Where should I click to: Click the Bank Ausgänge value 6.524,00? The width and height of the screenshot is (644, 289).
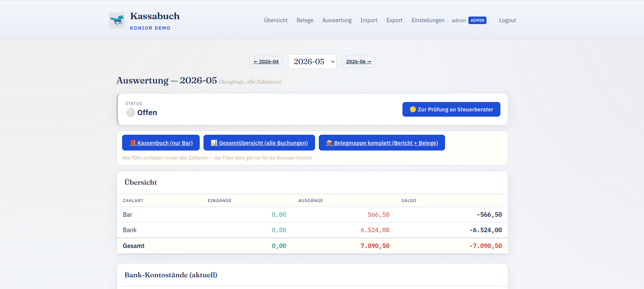375,230
